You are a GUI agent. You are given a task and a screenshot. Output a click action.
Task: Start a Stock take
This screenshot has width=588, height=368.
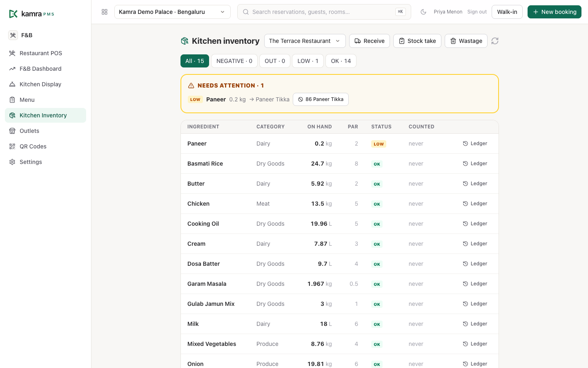point(417,41)
